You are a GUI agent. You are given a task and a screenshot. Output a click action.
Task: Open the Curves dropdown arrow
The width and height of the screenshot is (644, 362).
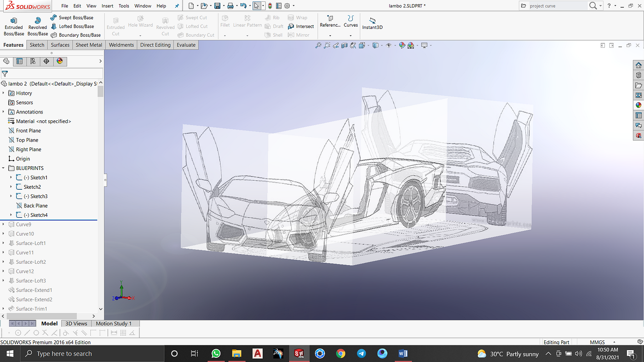click(351, 35)
